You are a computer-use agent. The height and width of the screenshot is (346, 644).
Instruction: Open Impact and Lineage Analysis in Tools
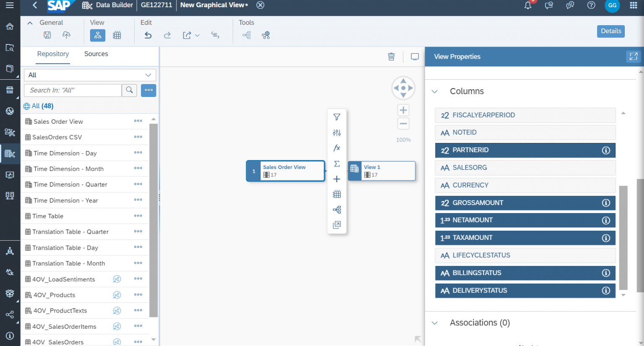click(x=266, y=35)
